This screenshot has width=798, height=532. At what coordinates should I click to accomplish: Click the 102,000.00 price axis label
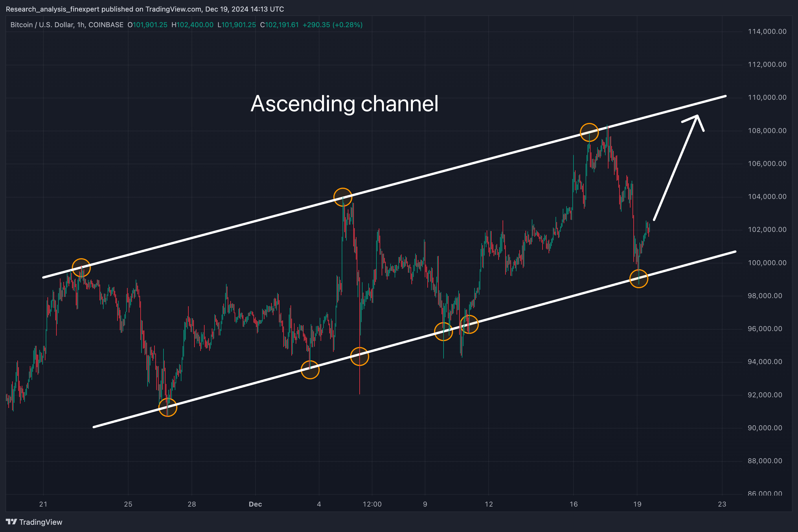(x=767, y=229)
